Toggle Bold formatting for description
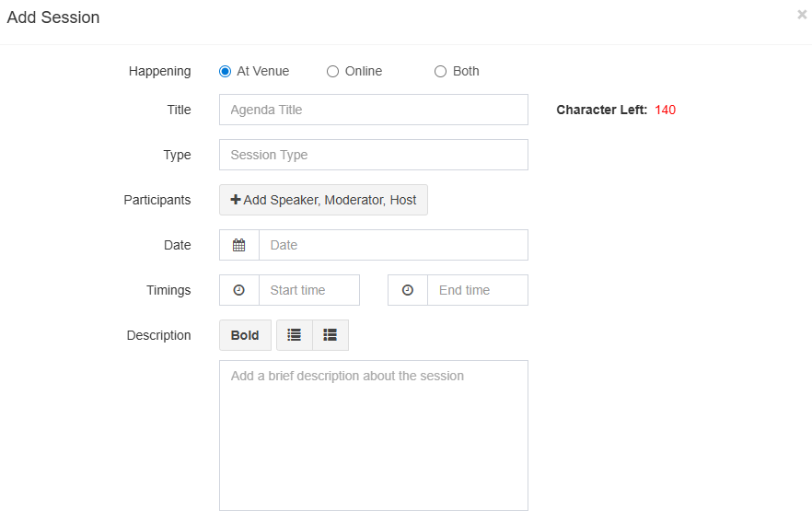 (245, 335)
